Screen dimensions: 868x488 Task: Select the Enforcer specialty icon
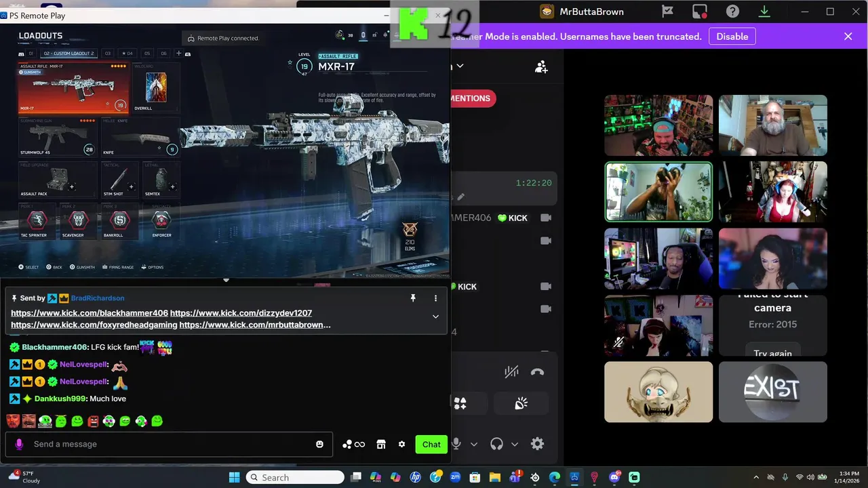pos(161,220)
